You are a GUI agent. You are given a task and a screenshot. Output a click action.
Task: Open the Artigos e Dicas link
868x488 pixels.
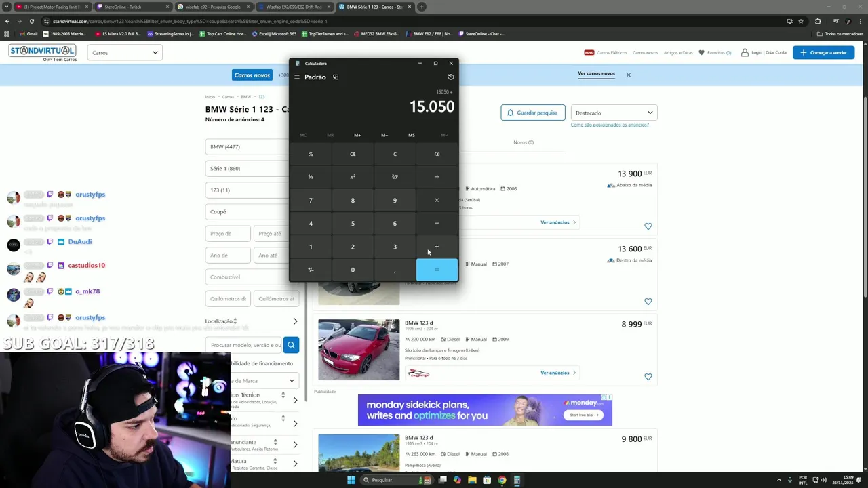point(678,52)
